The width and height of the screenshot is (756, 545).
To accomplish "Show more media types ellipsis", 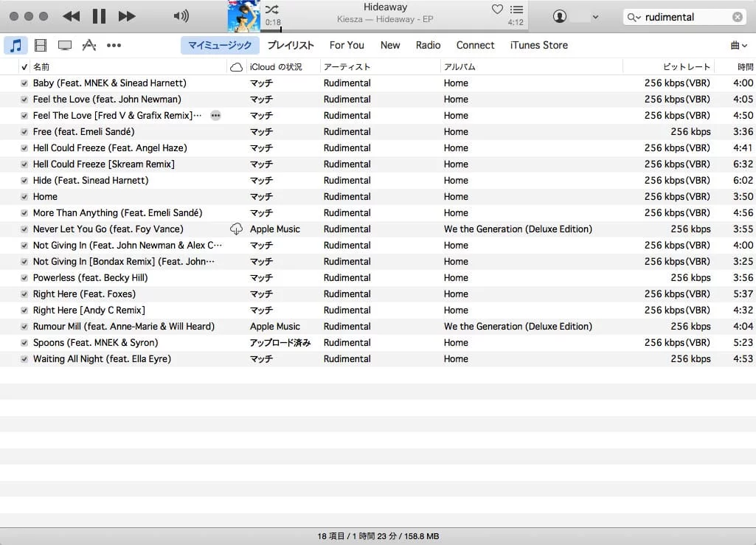I will (114, 45).
